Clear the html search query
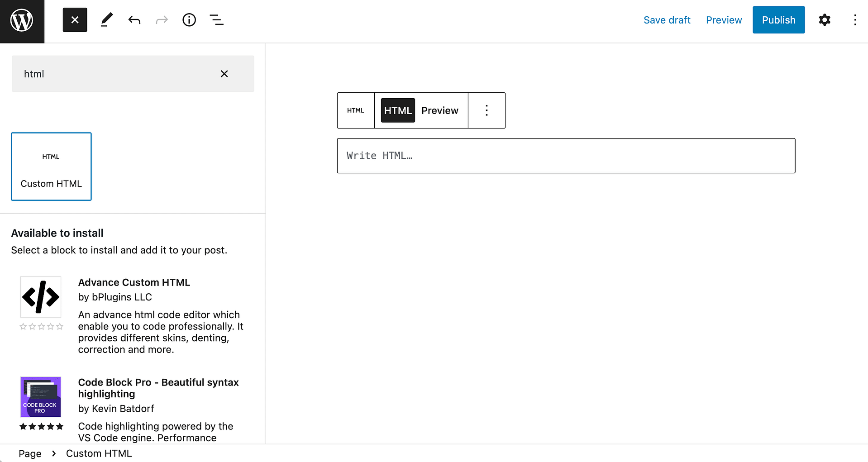The image size is (868, 462). click(224, 73)
